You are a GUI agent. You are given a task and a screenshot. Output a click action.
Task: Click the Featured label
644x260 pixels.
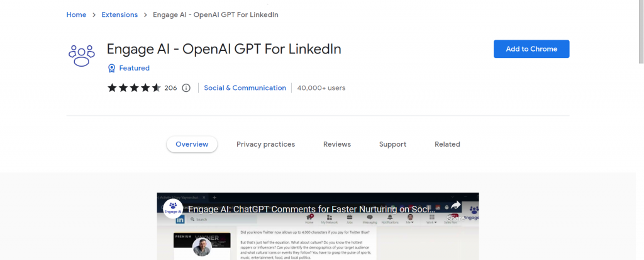[x=135, y=68]
